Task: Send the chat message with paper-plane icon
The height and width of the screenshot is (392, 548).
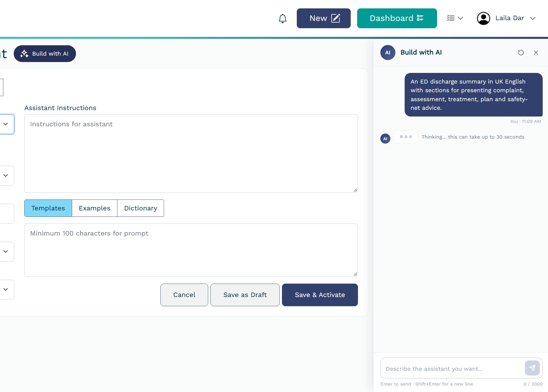Action: 532,368
